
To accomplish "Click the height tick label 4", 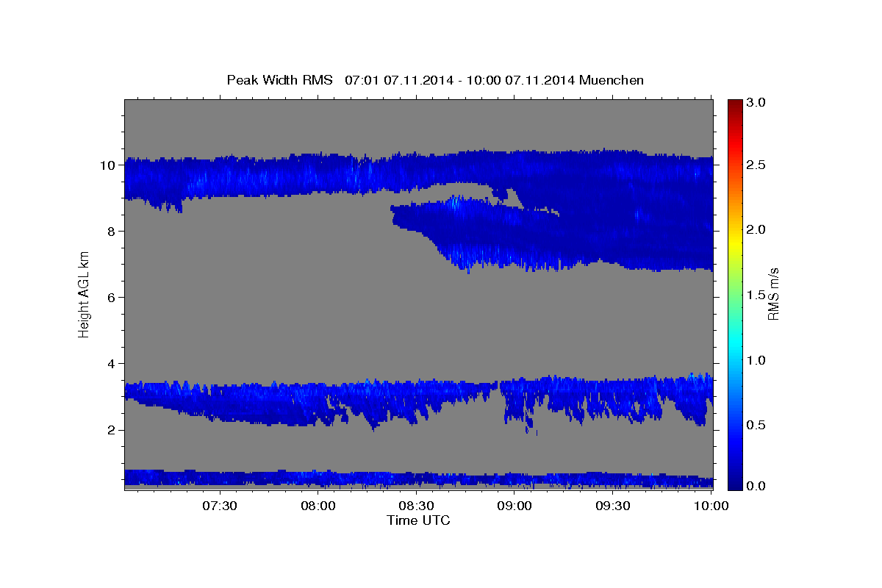I will 111,364.
